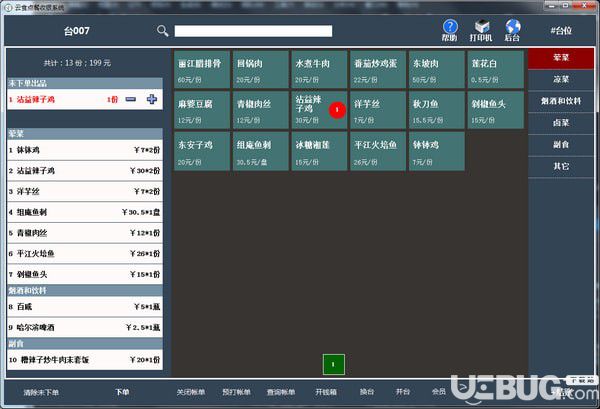
Task: Select ordered row 6 平江火焙鱼 ¥26*1份
Action: click(85, 253)
